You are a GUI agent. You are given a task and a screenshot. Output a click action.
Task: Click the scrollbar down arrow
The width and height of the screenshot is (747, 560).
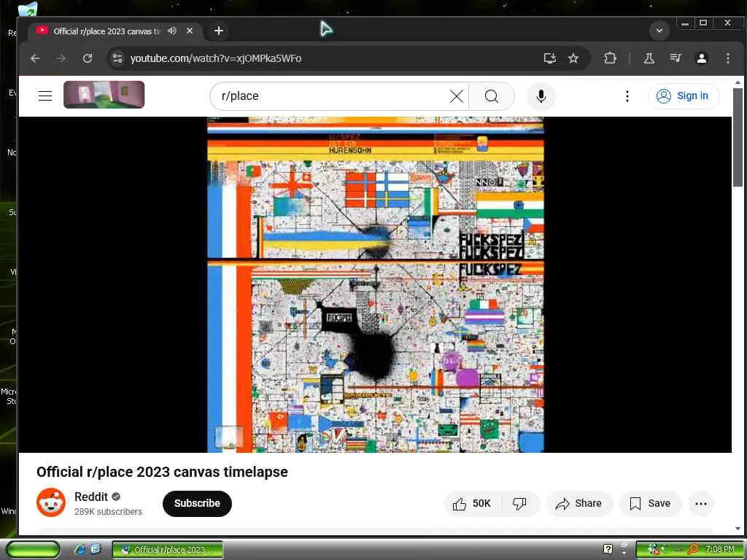click(738, 528)
